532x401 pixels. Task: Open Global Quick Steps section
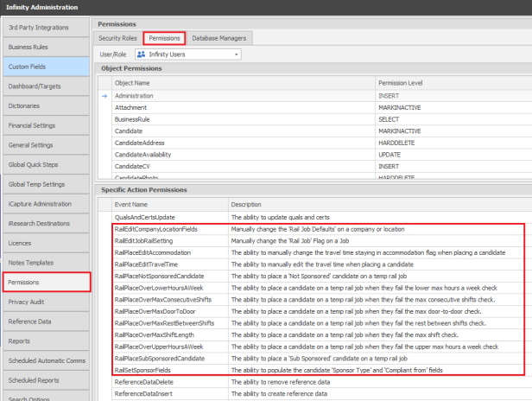pyautogui.click(x=46, y=165)
